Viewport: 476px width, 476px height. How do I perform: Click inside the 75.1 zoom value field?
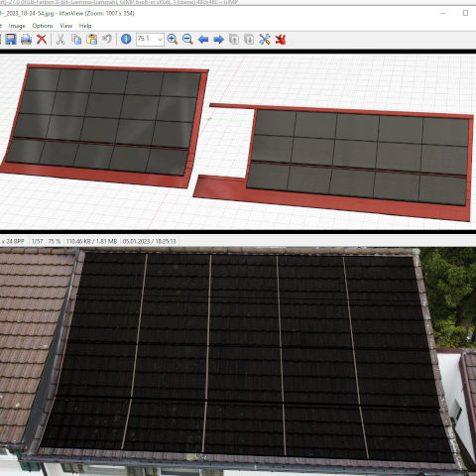click(146, 40)
